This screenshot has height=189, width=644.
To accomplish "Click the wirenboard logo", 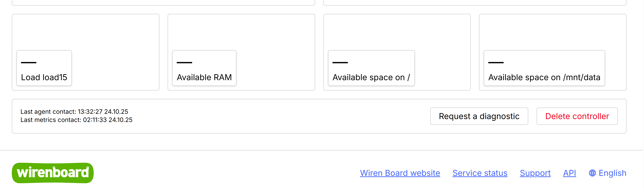I will 53,173.
